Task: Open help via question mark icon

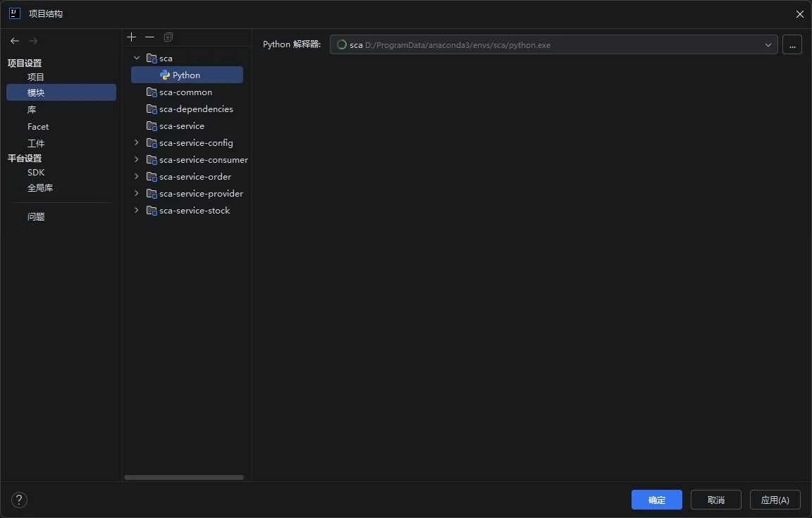Action: click(19, 500)
